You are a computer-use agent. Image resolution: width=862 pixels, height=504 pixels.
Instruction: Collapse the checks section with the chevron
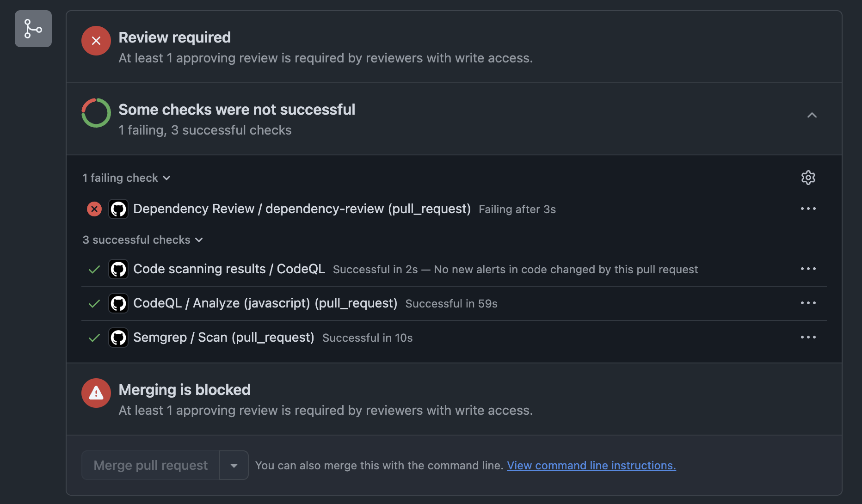tap(812, 115)
